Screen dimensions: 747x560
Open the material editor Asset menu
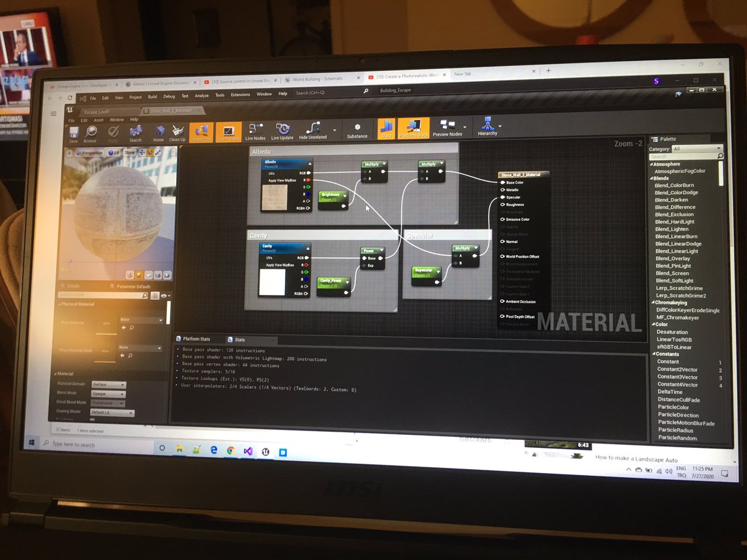pyautogui.click(x=98, y=120)
